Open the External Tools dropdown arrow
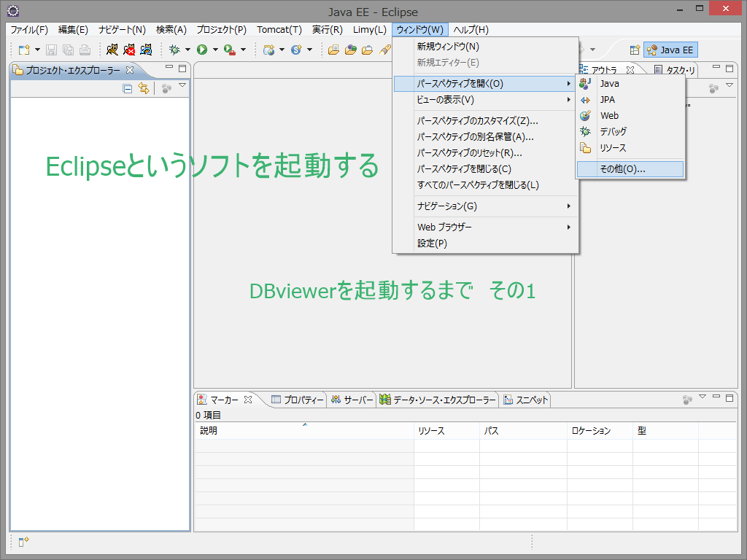 tap(244, 50)
